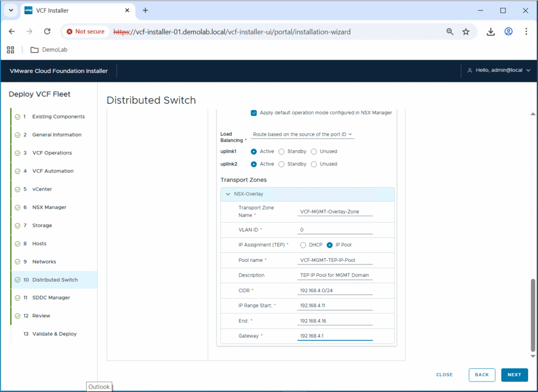Go to step 9 Networks
This screenshot has height=392, width=538.
coord(44,262)
